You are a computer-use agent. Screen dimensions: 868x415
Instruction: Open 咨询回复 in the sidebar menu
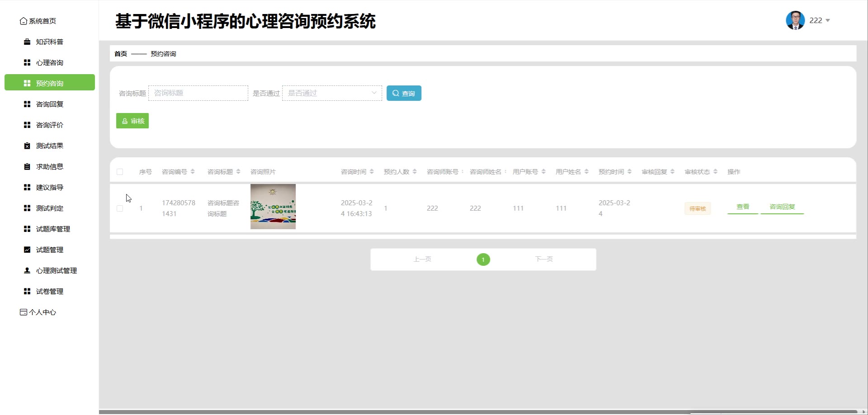50,104
